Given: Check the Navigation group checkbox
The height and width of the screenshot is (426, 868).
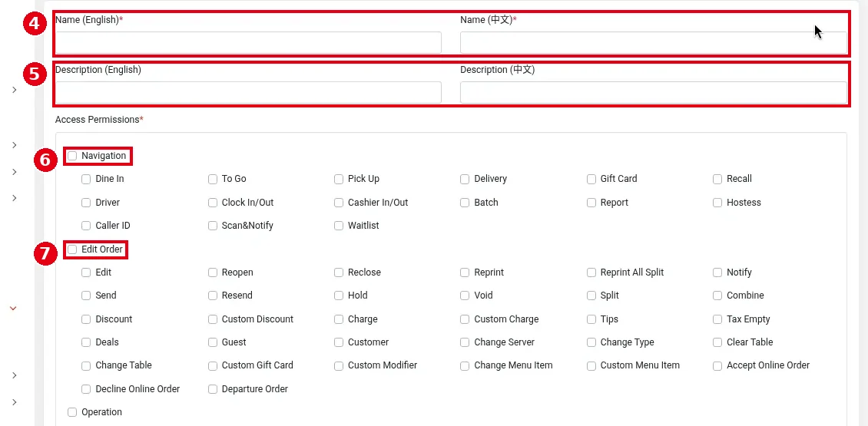Looking at the screenshot, I should click(72, 156).
